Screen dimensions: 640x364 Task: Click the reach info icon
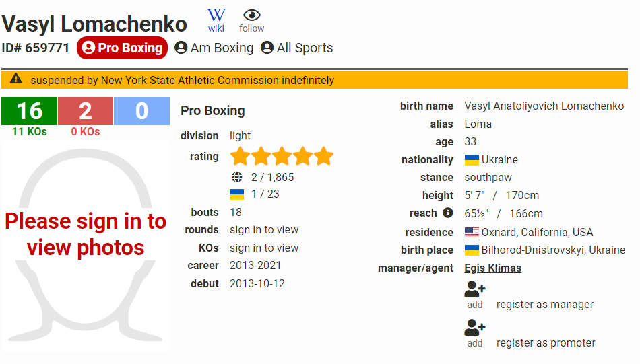point(447,213)
